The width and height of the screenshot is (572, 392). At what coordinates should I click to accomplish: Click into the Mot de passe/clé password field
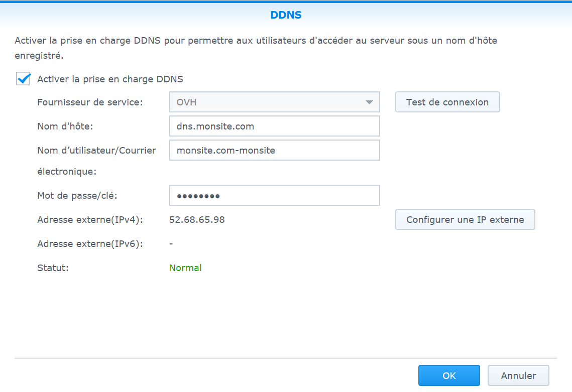tap(274, 195)
